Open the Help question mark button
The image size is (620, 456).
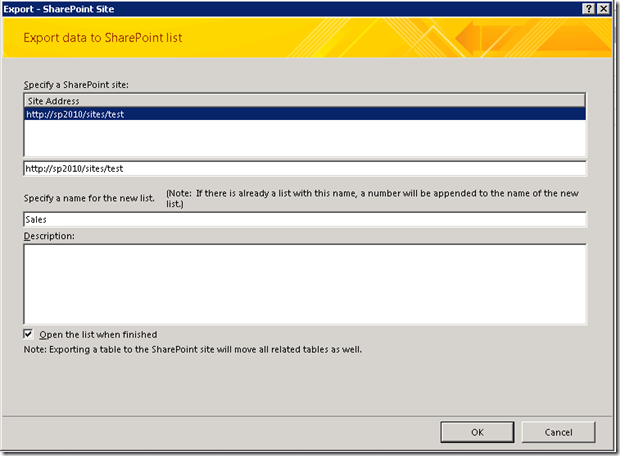(x=588, y=9)
